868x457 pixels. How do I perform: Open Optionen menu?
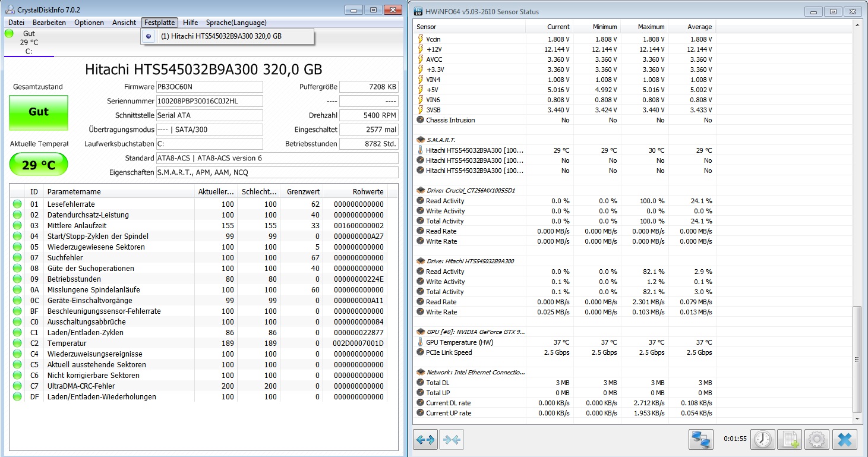click(89, 23)
